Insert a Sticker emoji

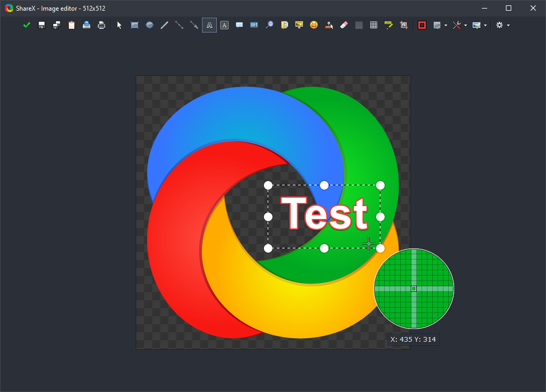[314, 25]
